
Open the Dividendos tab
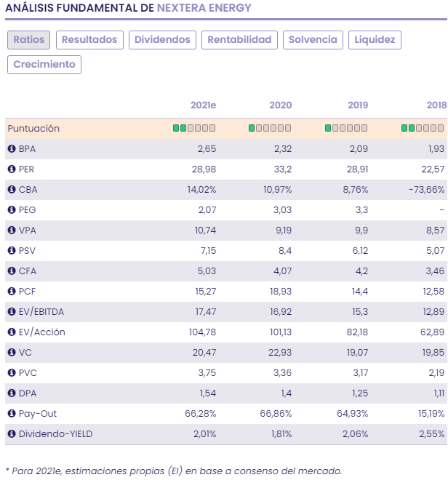(x=162, y=40)
